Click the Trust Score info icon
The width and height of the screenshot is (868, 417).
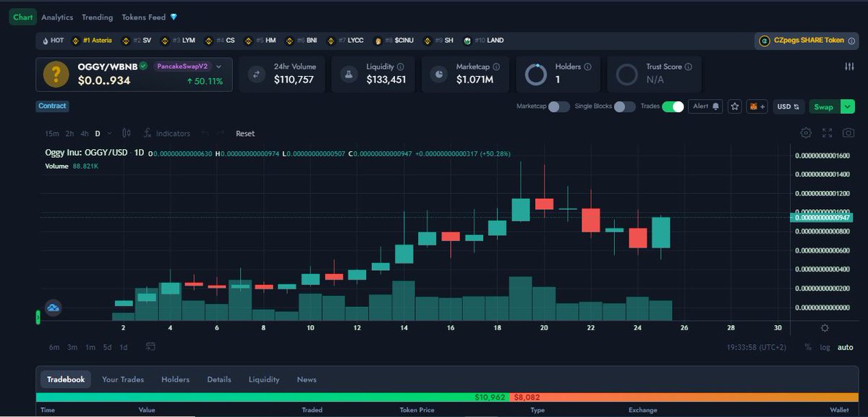tap(688, 67)
